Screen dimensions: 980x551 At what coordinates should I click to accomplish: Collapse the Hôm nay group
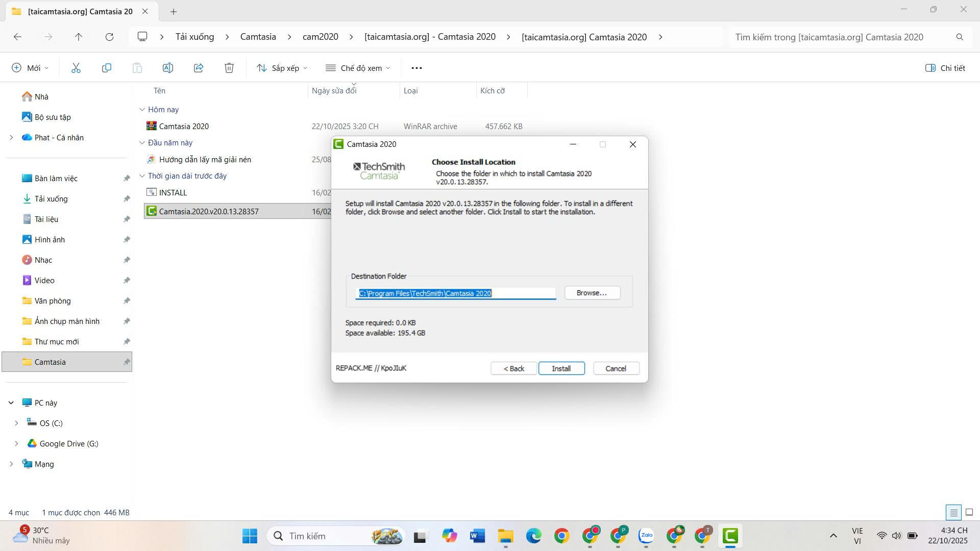point(142,110)
